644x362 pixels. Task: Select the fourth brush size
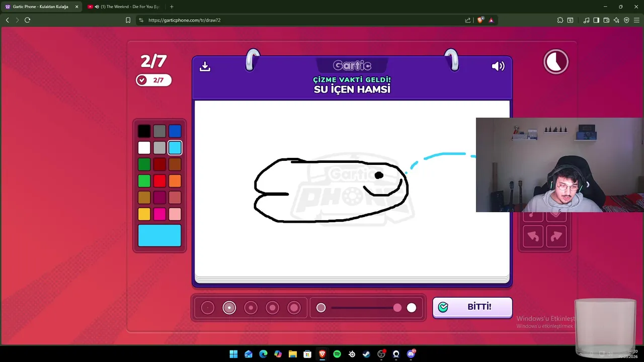point(272,308)
